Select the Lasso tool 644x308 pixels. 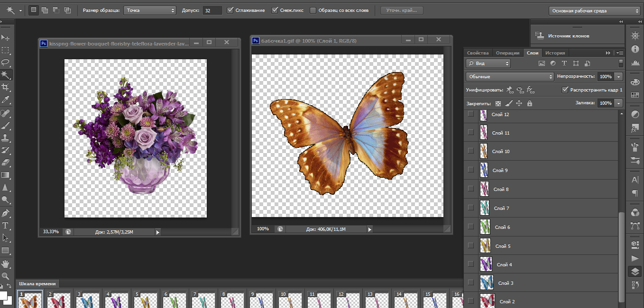6,63
